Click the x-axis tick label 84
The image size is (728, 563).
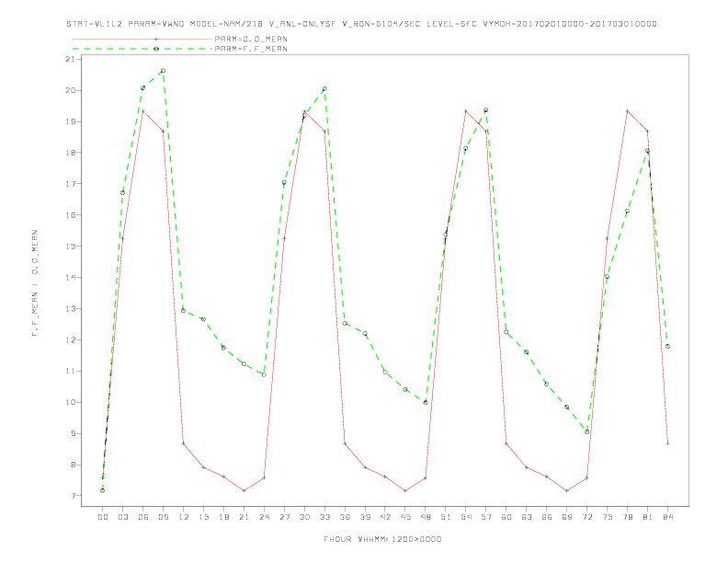[x=668, y=517]
